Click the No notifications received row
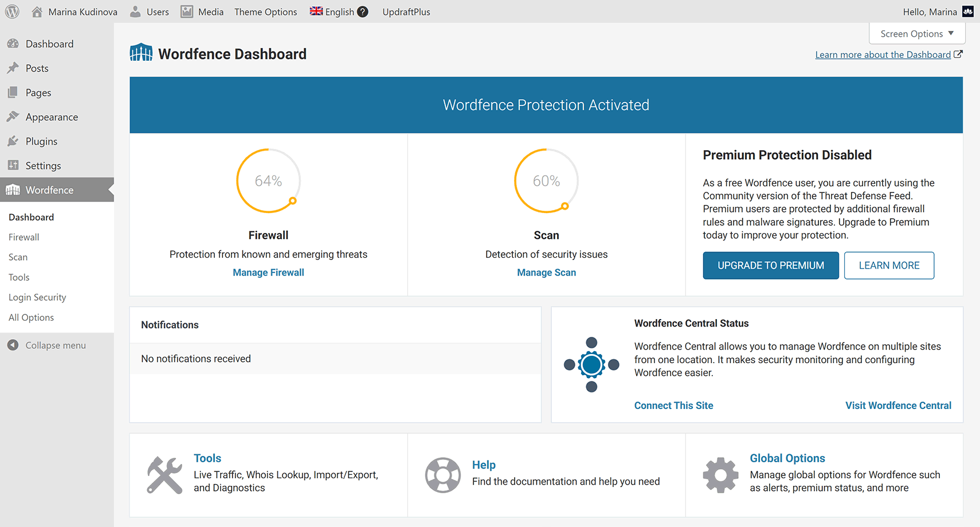The height and width of the screenshot is (527, 980). point(335,359)
